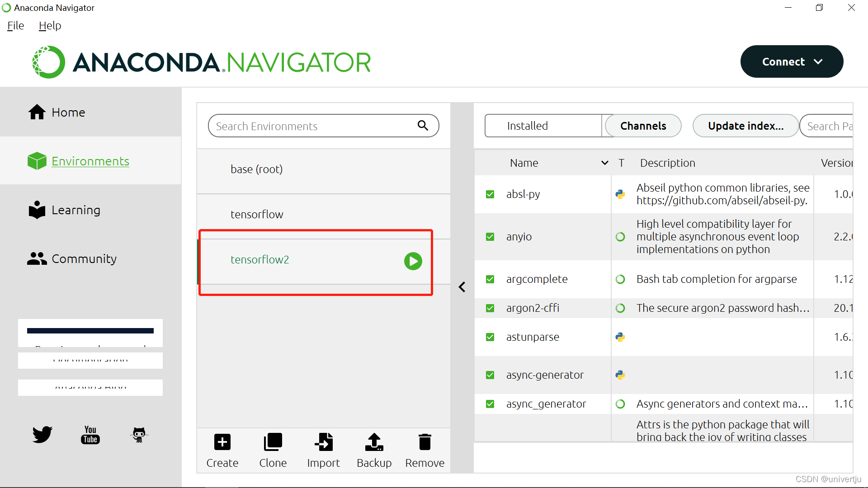Click the Clone environment icon

tap(273, 442)
